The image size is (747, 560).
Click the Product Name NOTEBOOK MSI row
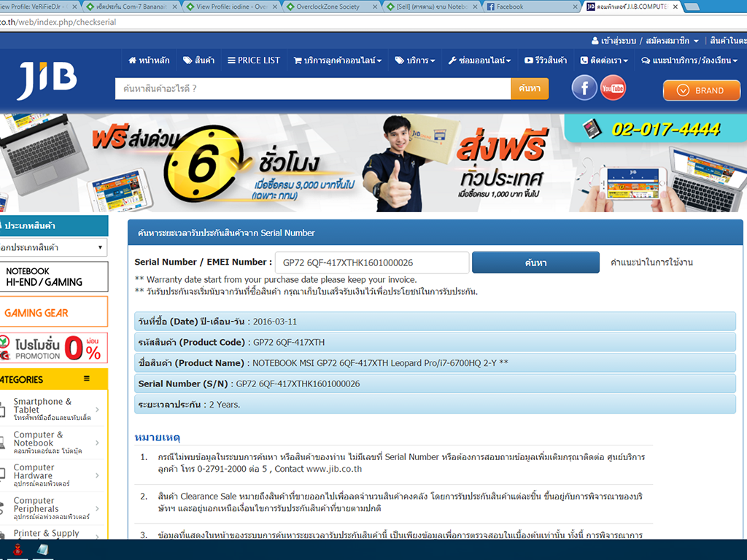(435, 363)
